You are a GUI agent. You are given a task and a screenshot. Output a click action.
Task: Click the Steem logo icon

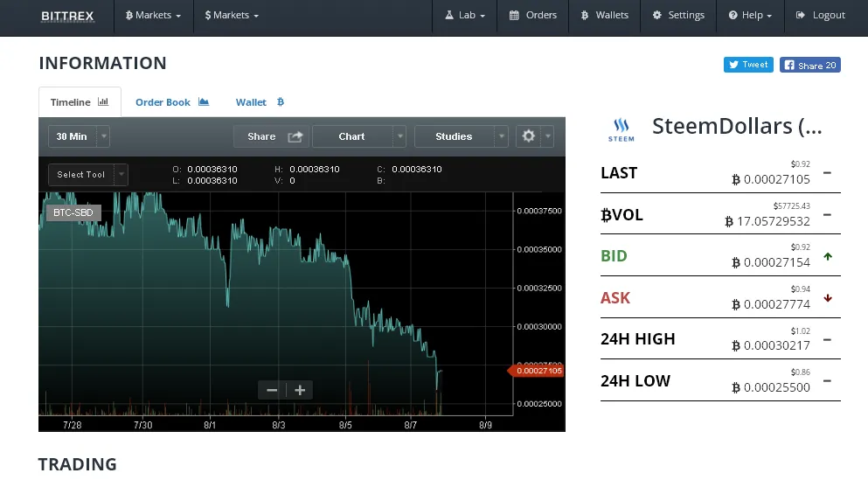621,130
